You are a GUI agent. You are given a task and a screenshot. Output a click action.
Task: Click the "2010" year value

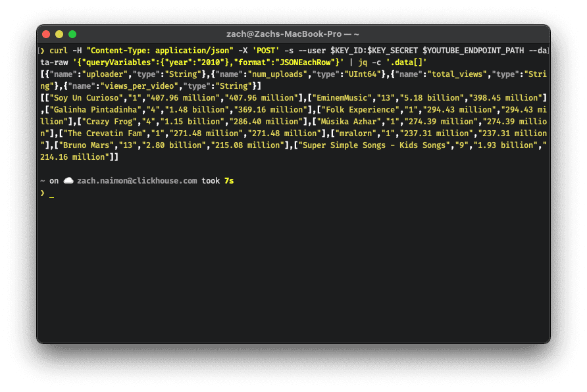[211, 62]
